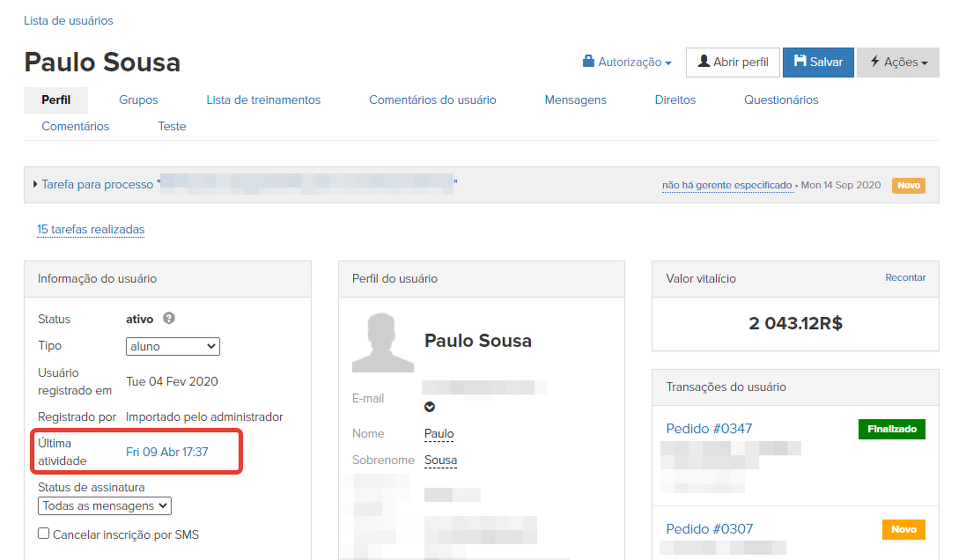Open the Tipo dropdown set to aluno
Screen dimensions: 966x560
click(x=173, y=346)
